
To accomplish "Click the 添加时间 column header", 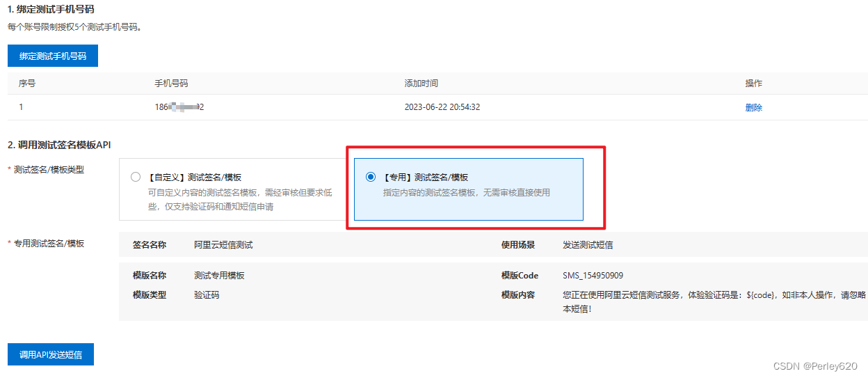I will coord(421,83).
